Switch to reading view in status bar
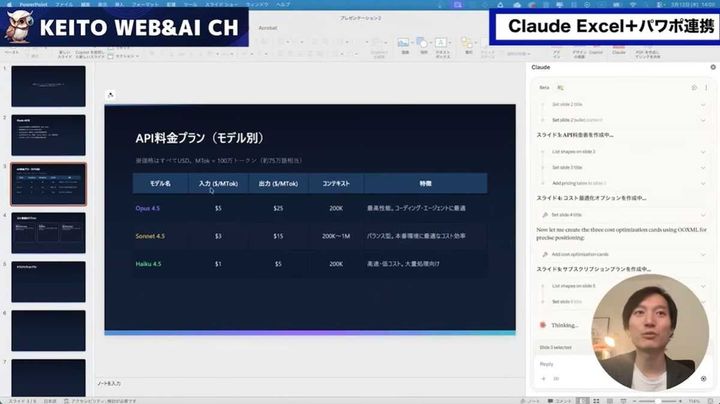The height and width of the screenshot is (404, 720). pyautogui.click(x=610, y=401)
